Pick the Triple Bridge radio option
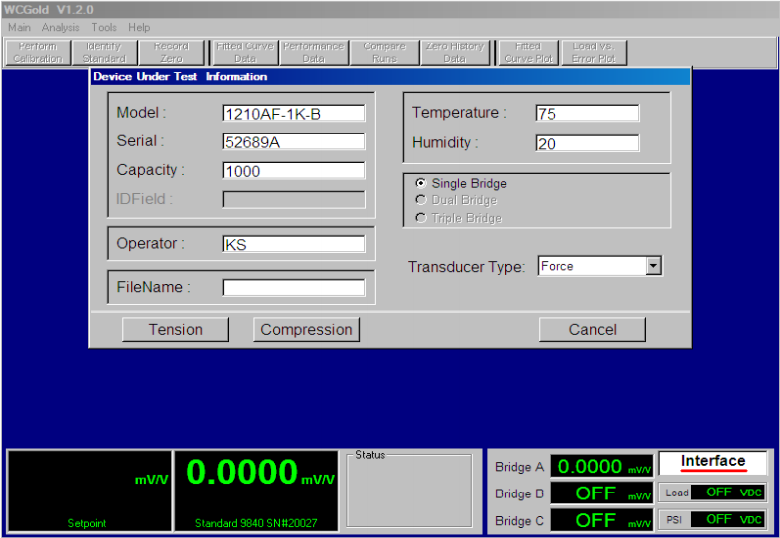This screenshot has width=780, height=538. click(421, 218)
